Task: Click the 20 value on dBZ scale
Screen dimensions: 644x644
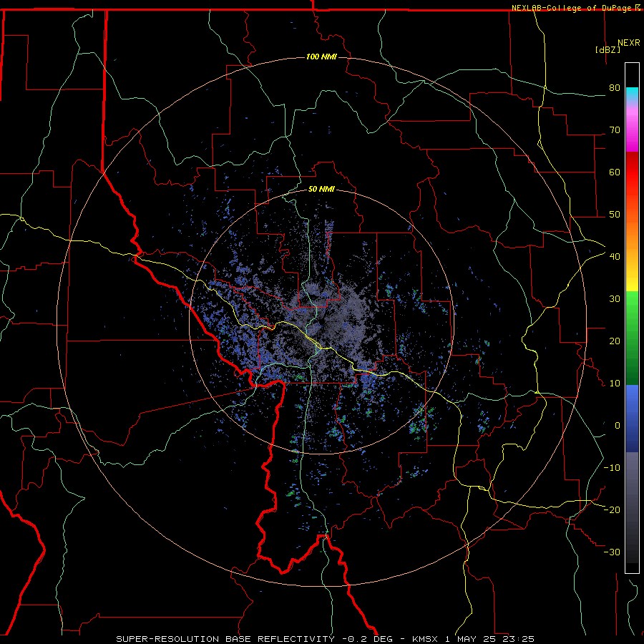Action: tap(615, 341)
